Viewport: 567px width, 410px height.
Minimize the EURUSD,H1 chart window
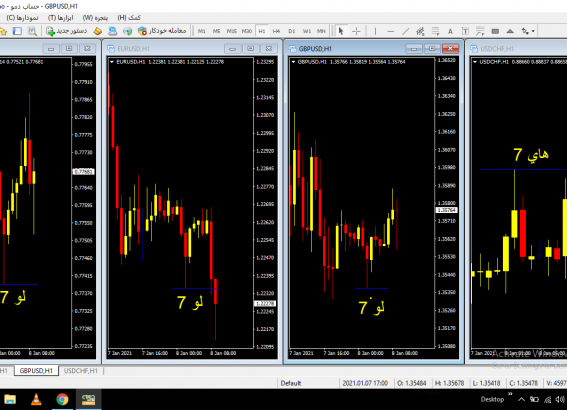click(x=233, y=48)
